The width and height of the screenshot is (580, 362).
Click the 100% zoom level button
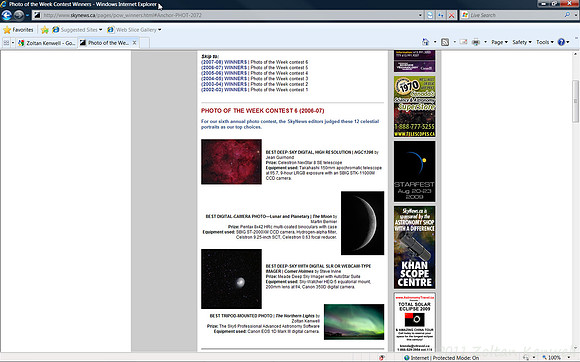coord(552,358)
